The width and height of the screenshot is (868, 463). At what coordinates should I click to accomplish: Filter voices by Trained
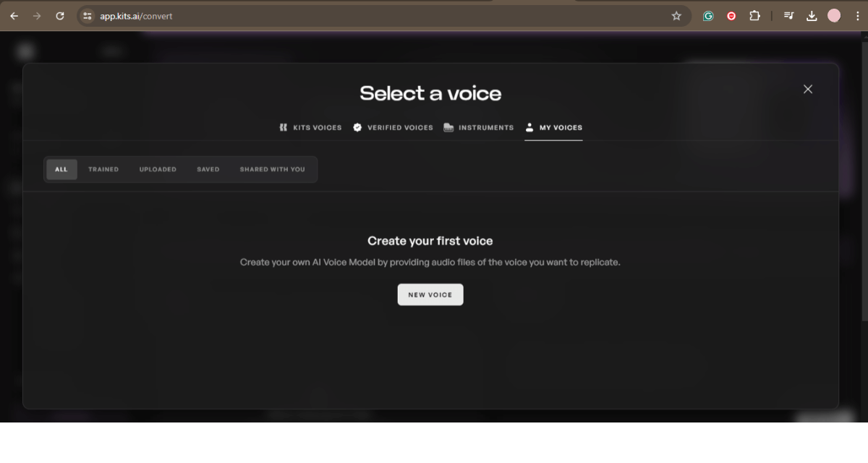[x=103, y=169]
